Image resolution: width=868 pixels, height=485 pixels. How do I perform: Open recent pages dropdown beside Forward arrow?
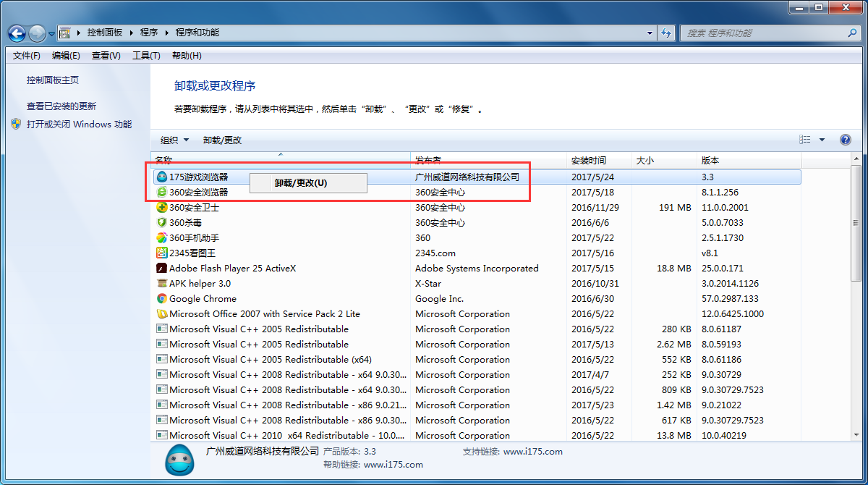pos(52,33)
